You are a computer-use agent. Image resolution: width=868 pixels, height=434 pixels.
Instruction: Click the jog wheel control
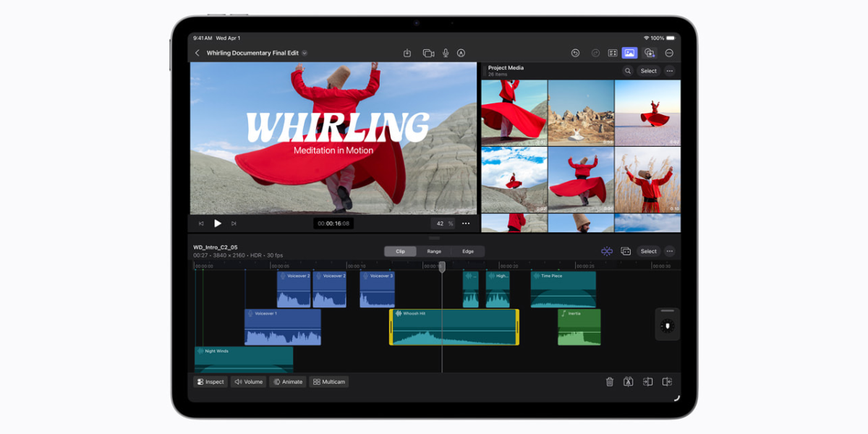pyautogui.click(x=667, y=326)
